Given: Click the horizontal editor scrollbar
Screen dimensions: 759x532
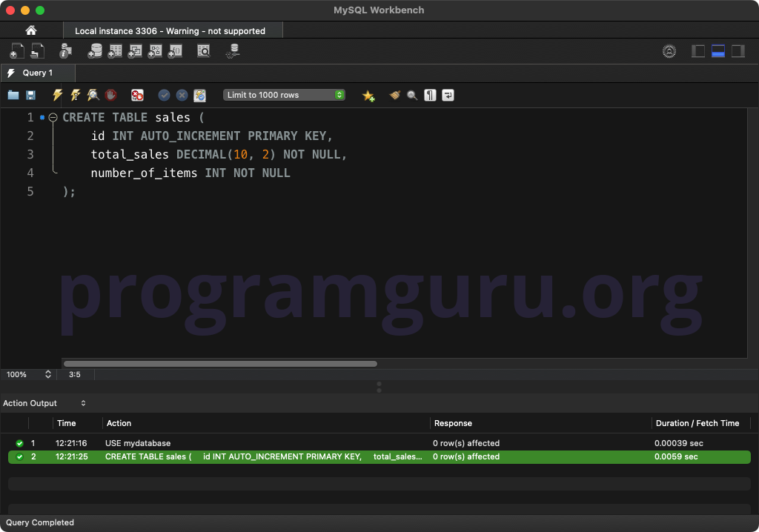Looking at the screenshot, I should pos(220,364).
